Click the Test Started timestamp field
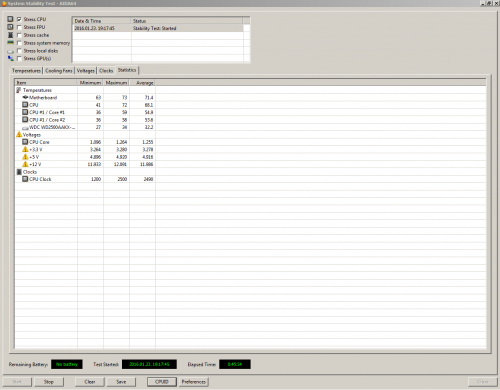Viewport: 500px width, 390px height. (x=149, y=364)
